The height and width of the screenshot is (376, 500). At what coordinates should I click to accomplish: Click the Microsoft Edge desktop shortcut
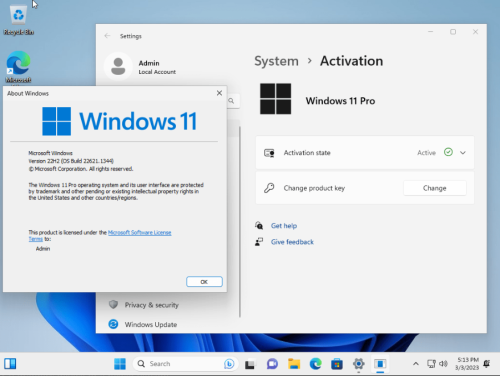[x=18, y=67]
